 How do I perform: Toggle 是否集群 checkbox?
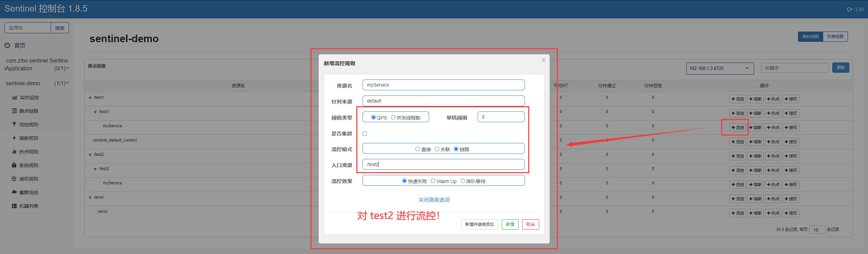point(365,133)
